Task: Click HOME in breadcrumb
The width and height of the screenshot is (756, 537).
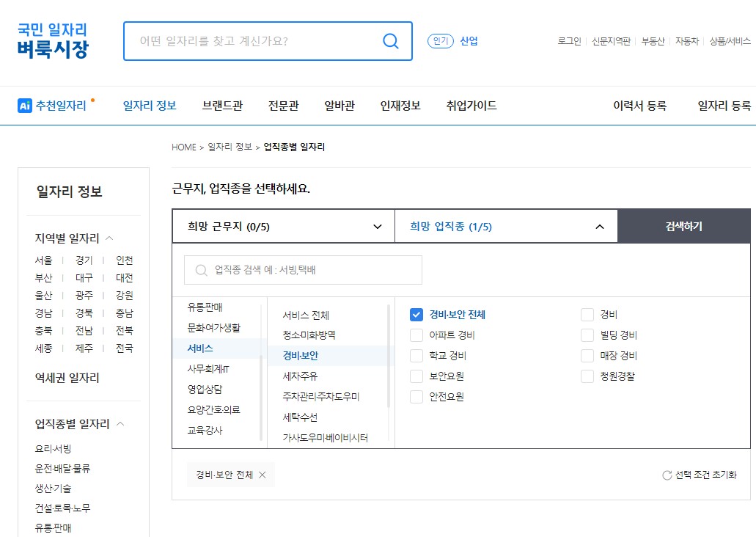Action: pyautogui.click(x=184, y=147)
